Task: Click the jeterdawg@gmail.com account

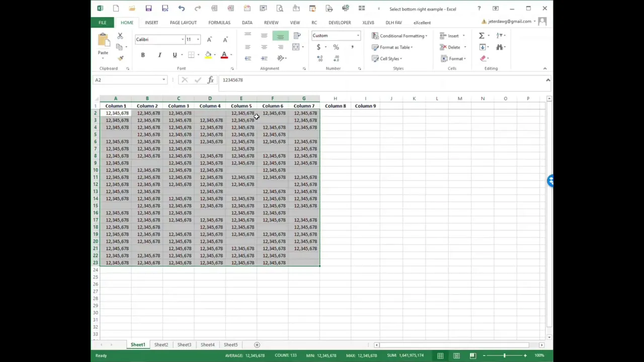Action: click(x=510, y=22)
